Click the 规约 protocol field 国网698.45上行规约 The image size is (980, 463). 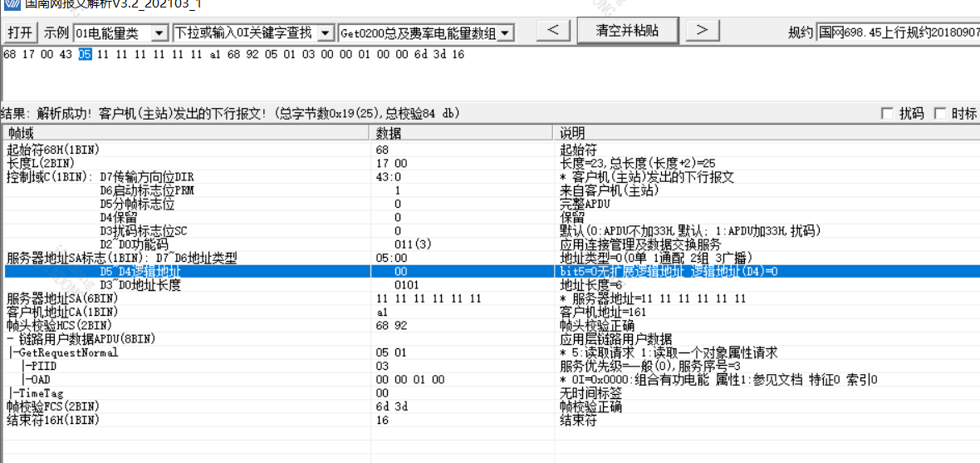pyautogui.click(x=898, y=32)
